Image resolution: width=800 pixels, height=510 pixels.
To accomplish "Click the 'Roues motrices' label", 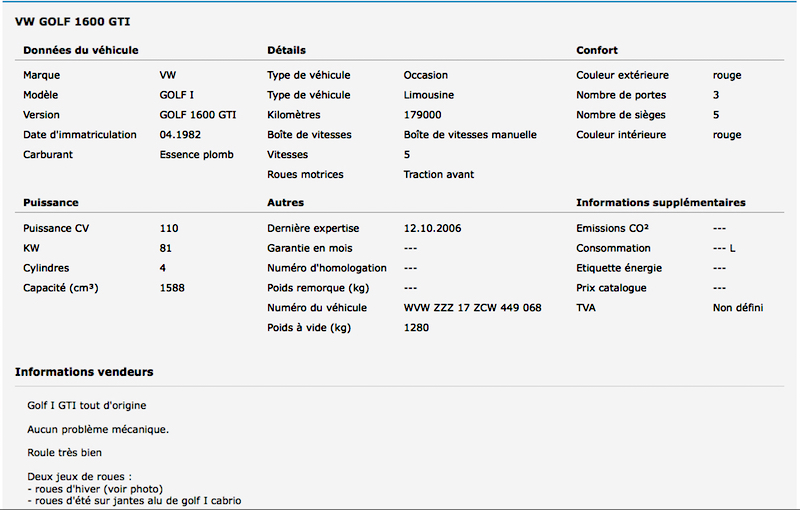I will [305, 174].
